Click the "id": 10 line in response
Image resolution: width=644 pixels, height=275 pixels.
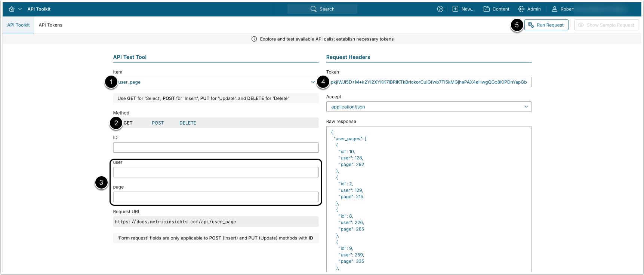(346, 152)
